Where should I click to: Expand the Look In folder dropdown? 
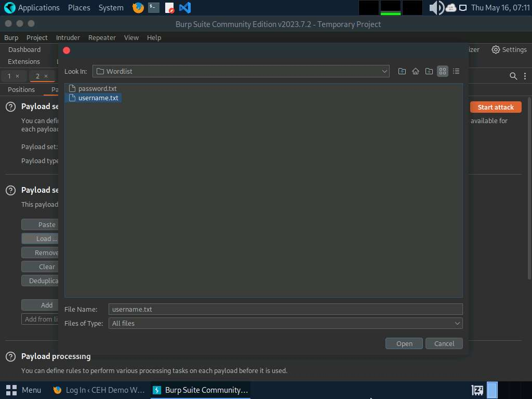(384, 71)
